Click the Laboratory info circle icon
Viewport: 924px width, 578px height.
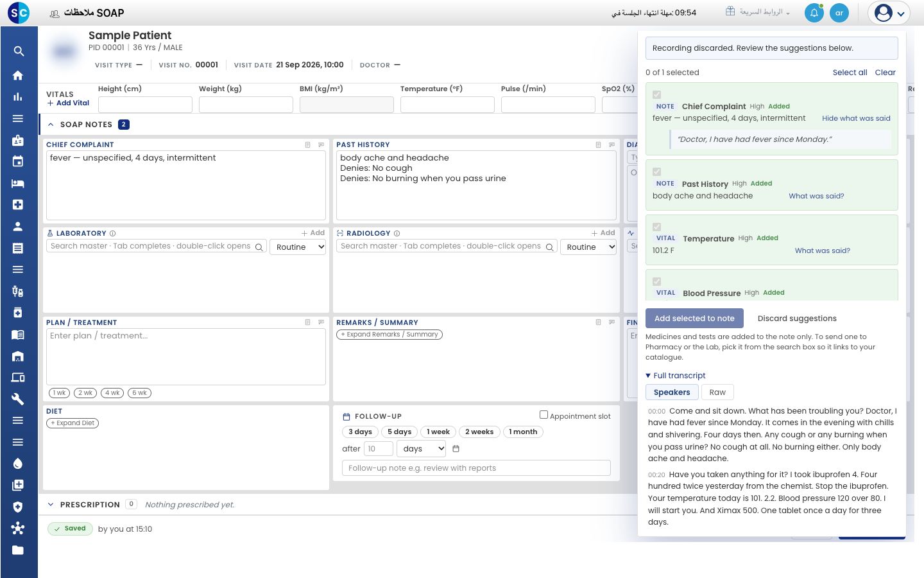113,234
